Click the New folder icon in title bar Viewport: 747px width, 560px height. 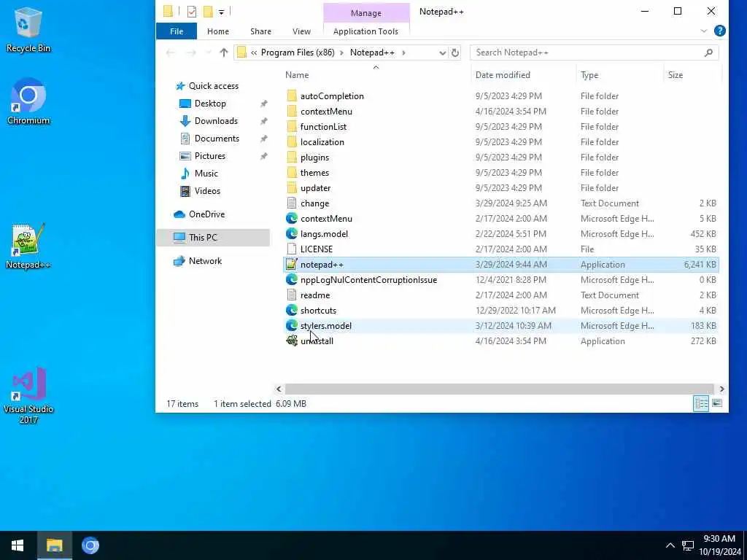pos(208,12)
